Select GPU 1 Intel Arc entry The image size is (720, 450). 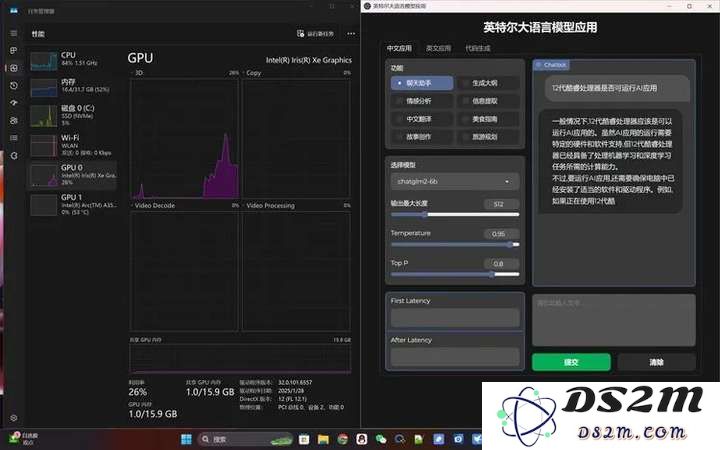click(x=73, y=204)
